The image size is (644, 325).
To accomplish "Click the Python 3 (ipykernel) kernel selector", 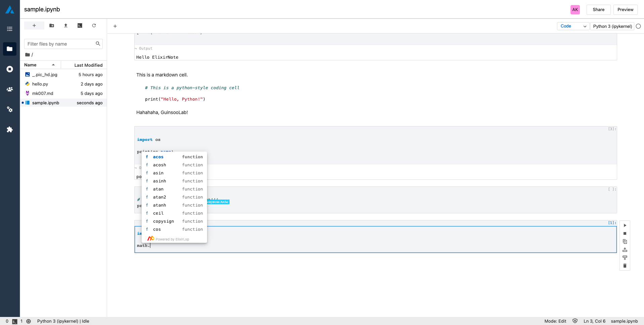I will pos(612,26).
